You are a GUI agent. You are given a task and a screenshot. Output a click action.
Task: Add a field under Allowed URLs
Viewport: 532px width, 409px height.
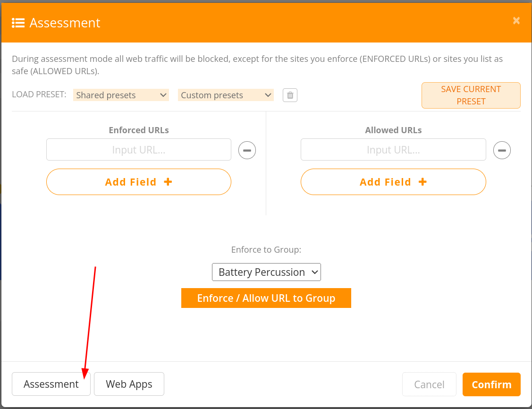393,182
